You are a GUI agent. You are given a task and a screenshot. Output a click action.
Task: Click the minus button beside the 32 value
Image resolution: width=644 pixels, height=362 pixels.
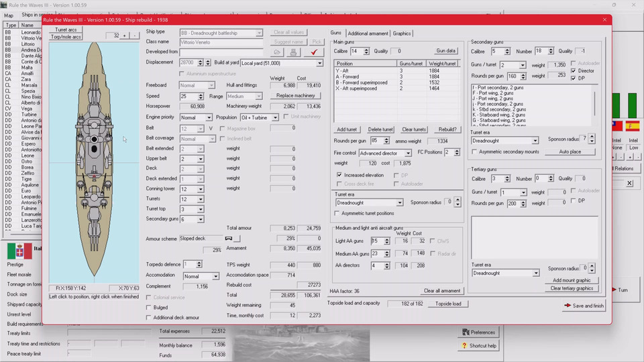[x=135, y=36]
